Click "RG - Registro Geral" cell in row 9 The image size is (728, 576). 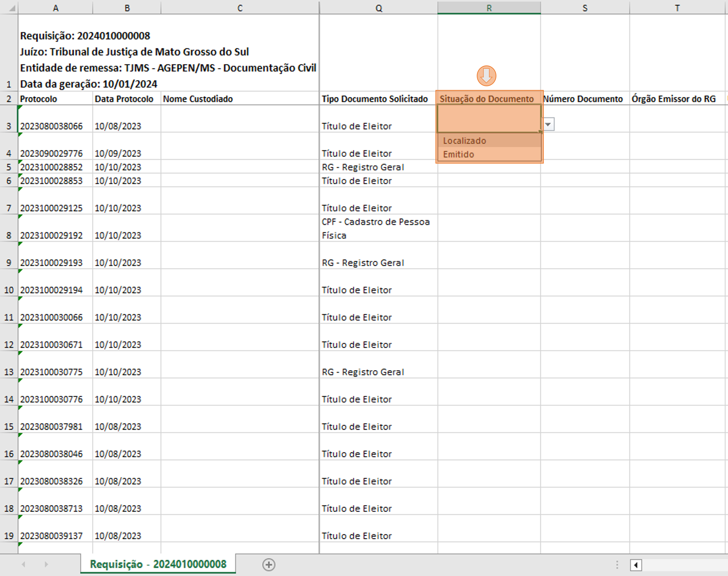[x=379, y=256]
